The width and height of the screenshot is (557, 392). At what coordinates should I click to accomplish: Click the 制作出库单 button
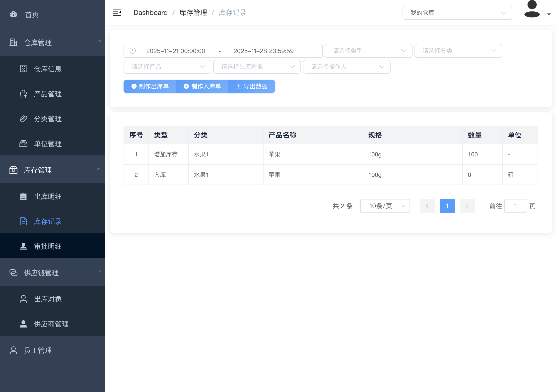(150, 86)
